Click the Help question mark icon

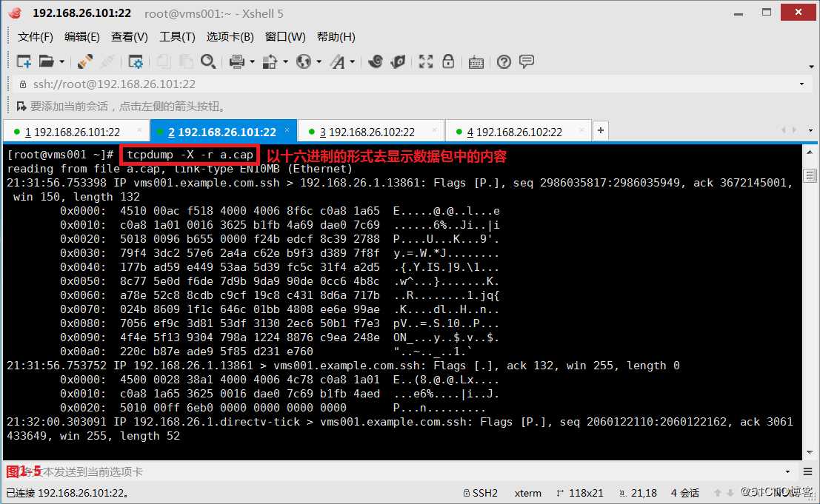(504, 62)
